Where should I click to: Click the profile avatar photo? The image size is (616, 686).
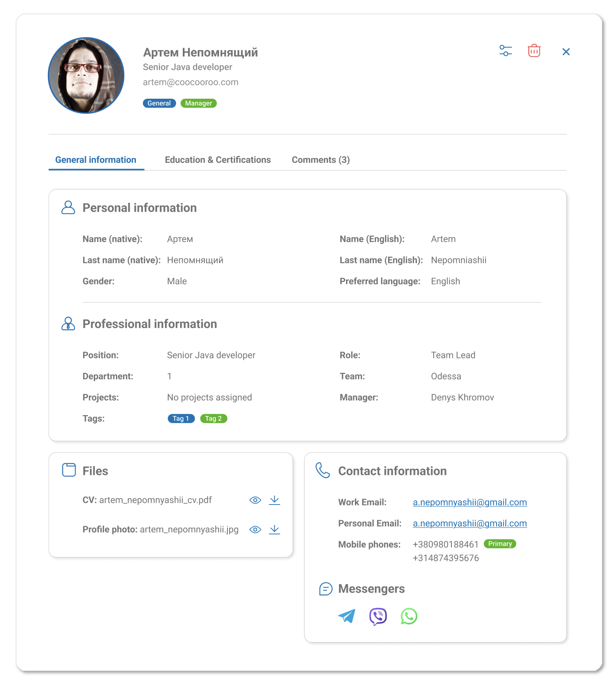pyautogui.click(x=86, y=76)
